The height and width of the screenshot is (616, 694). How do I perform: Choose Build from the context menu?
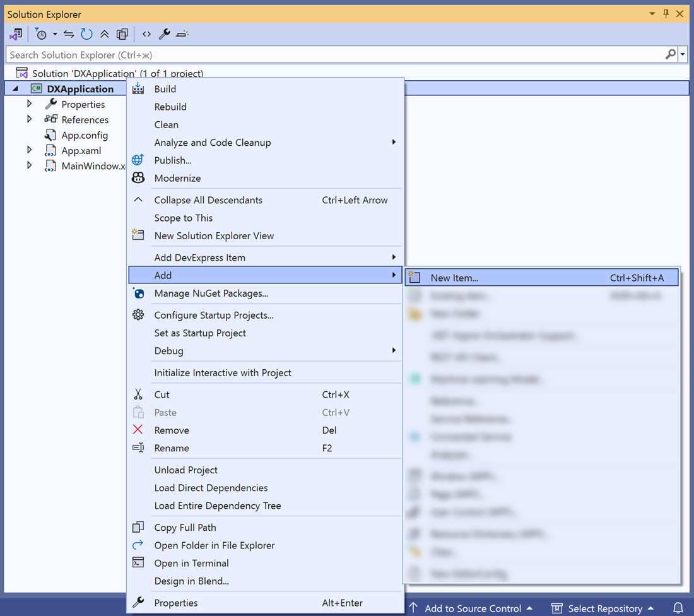(266, 89)
